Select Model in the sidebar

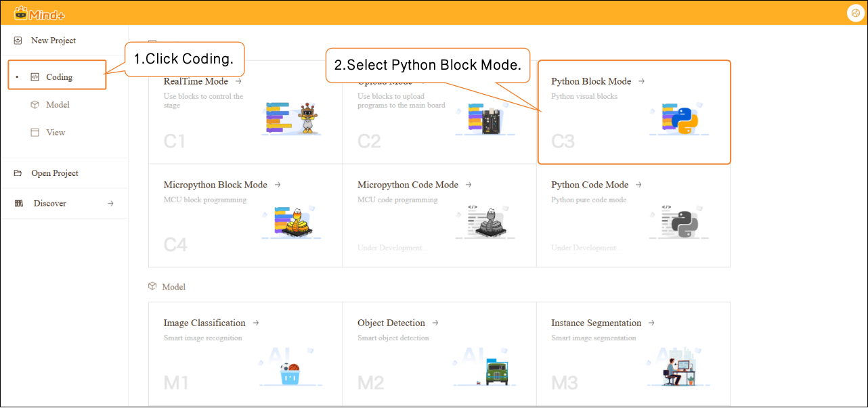pyautogui.click(x=58, y=105)
